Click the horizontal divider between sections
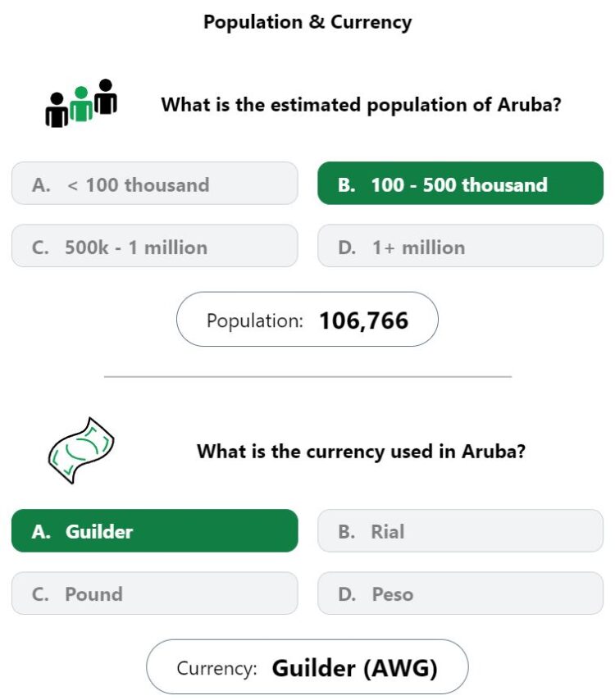The width and height of the screenshot is (615, 700). click(x=307, y=377)
